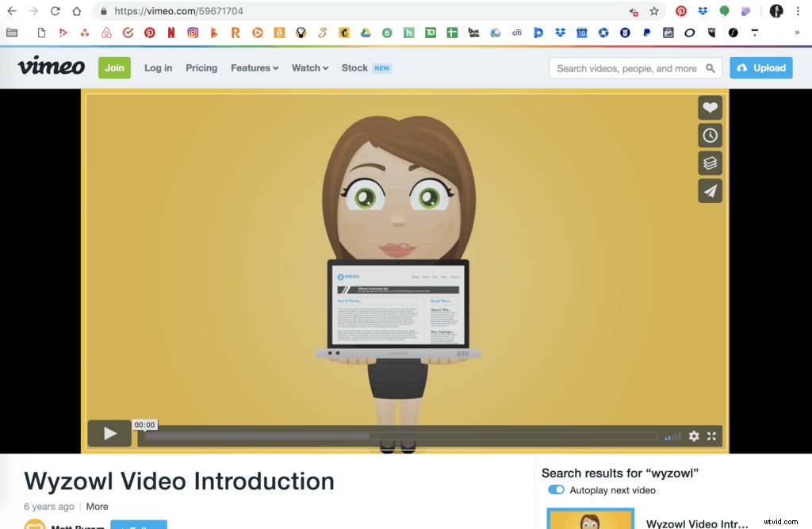This screenshot has height=529, width=812.
Task: Open the Stock section from the navigation
Action: coord(354,68)
